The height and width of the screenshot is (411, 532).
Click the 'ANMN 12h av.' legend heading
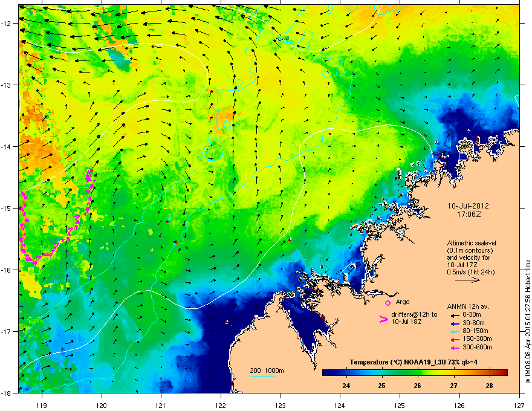[468, 306]
